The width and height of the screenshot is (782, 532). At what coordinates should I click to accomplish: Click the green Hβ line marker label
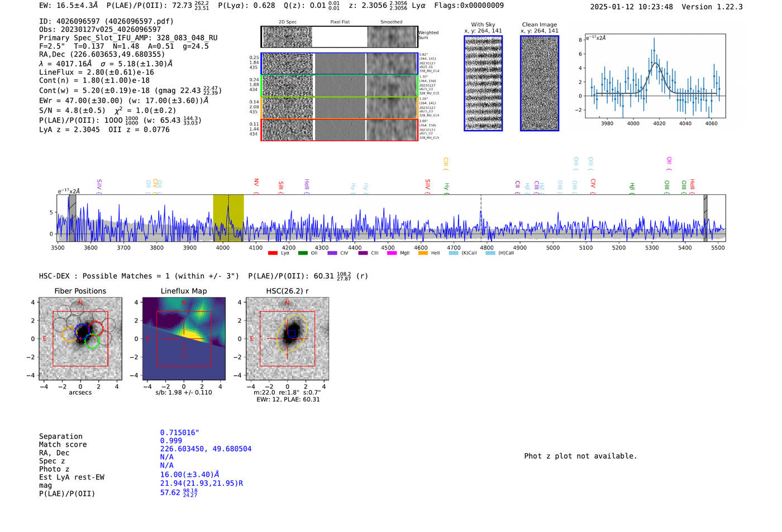pyautogui.click(x=632, y=187)
